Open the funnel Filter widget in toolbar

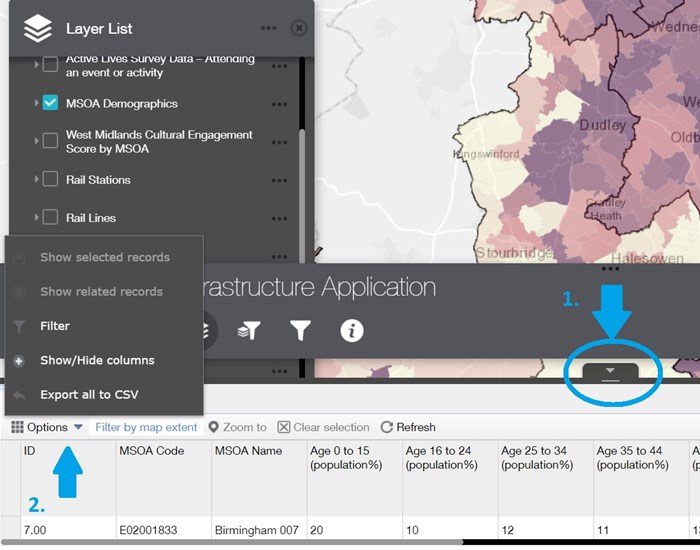[300, 331]
